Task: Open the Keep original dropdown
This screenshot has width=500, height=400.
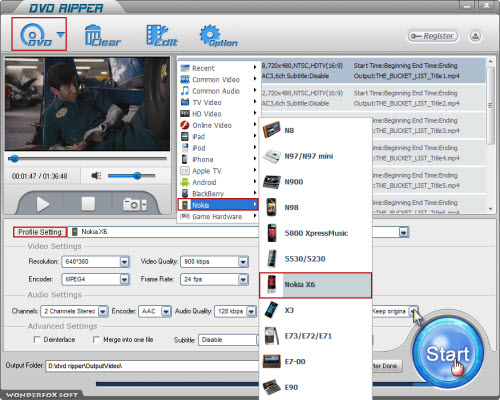Action: [x=413, y=311]
